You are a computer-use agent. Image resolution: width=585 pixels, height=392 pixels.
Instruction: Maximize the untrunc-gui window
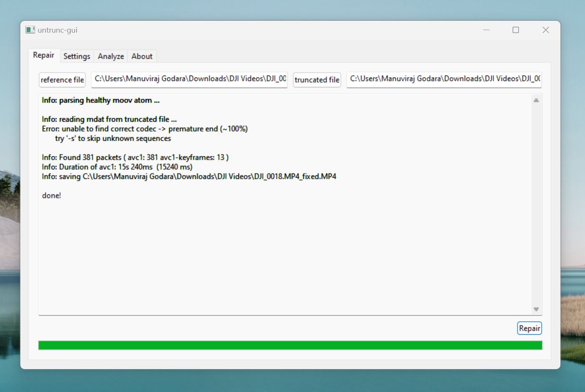[x=516, y=30]
